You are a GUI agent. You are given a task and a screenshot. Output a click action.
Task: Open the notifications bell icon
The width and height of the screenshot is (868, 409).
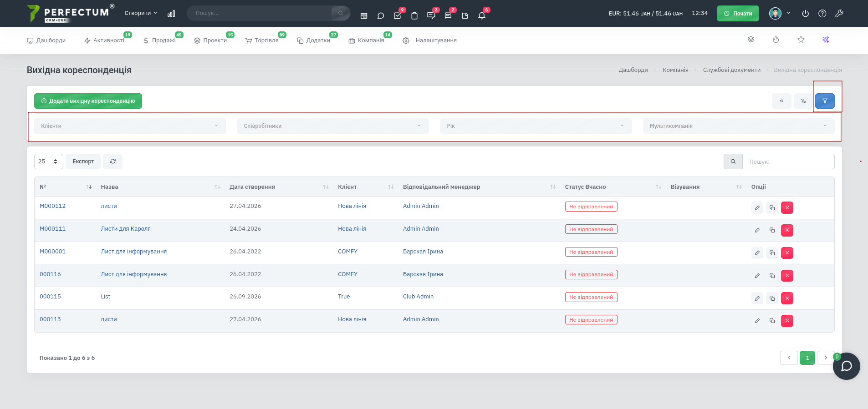point(482,16)
